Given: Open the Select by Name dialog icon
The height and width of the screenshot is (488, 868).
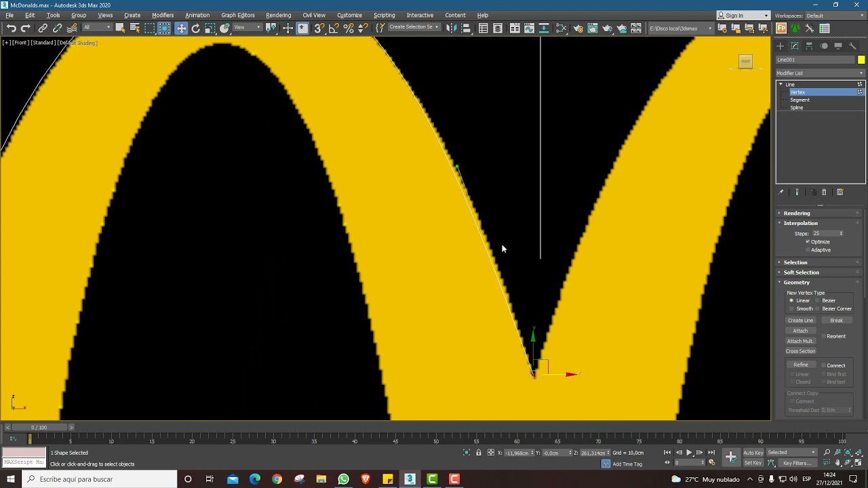Looking at the screenshot, I should tap(135, 28).
